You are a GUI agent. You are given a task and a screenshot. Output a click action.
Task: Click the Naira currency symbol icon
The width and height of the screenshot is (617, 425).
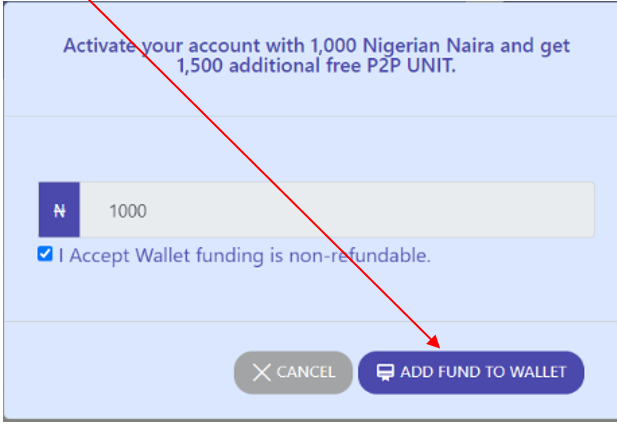click(59, 211)
